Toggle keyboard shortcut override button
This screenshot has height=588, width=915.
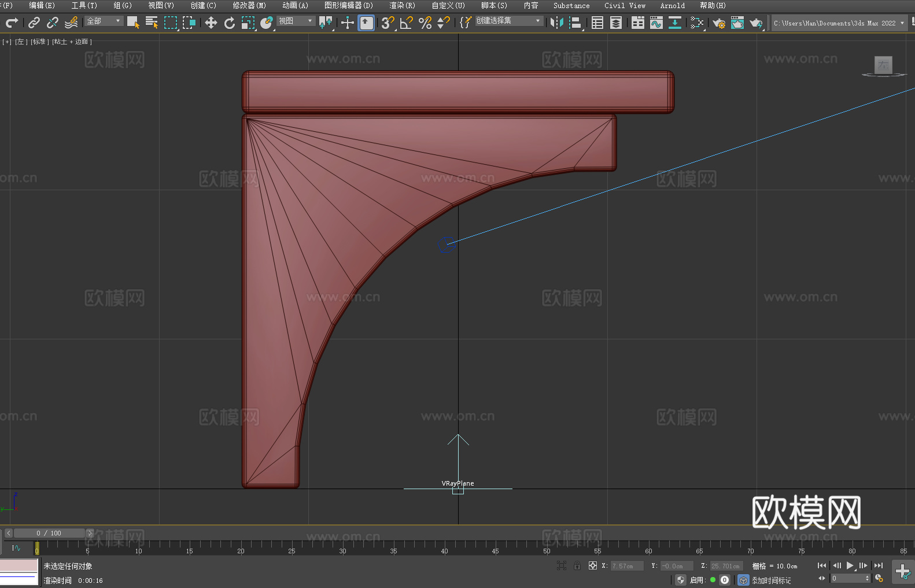(366, 23)
